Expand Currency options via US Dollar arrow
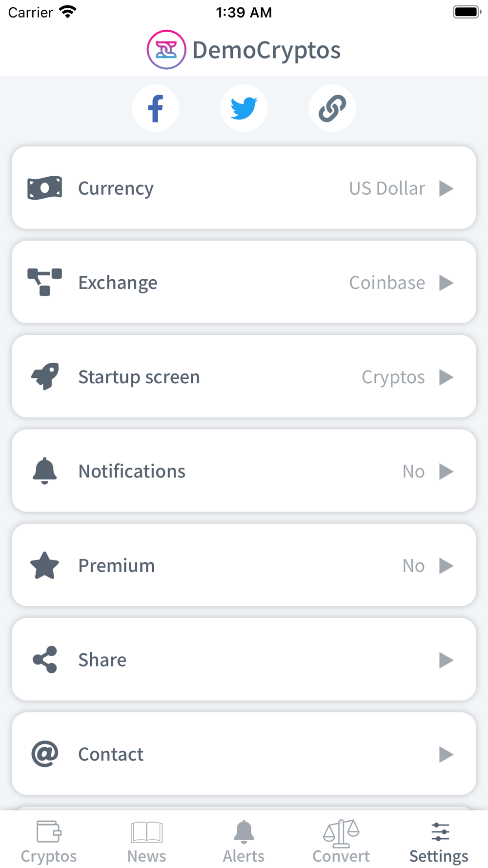Image resolution: width=488 pixels, height=868 pixels. pos(446,188)
